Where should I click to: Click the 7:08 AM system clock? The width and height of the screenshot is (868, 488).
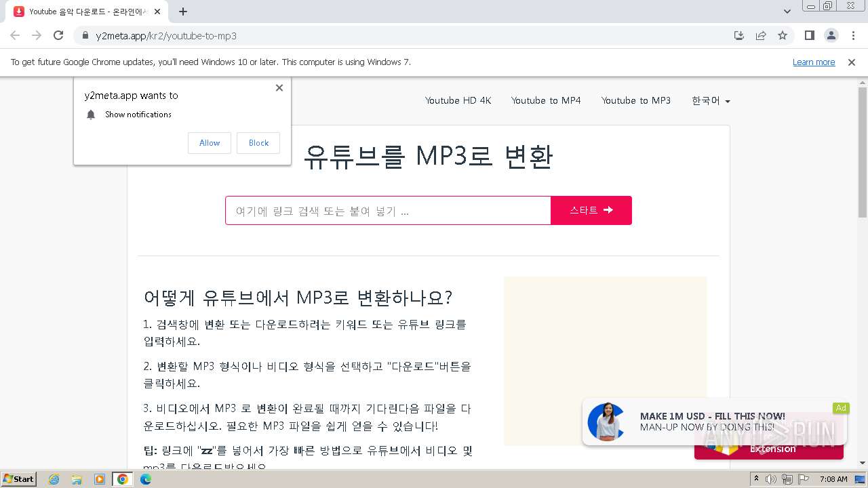[833, 479]
